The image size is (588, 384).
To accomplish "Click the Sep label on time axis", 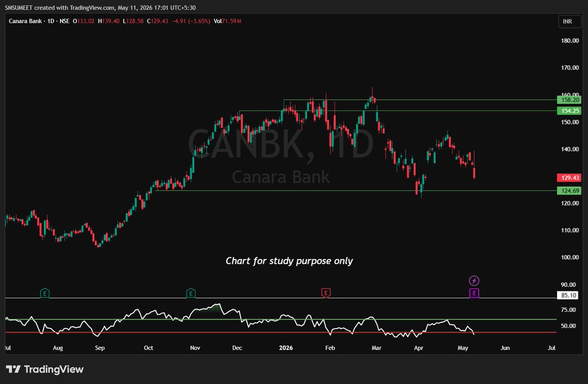I will [99, 348].
